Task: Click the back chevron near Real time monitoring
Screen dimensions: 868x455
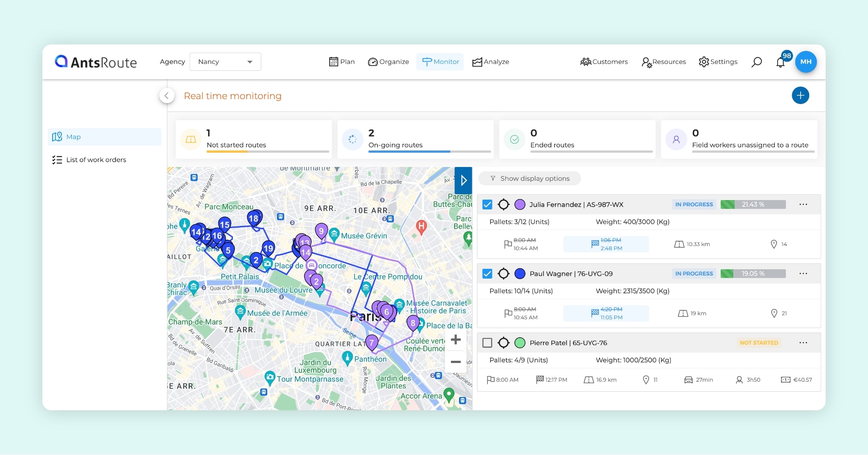Action: tap(166, 96)
